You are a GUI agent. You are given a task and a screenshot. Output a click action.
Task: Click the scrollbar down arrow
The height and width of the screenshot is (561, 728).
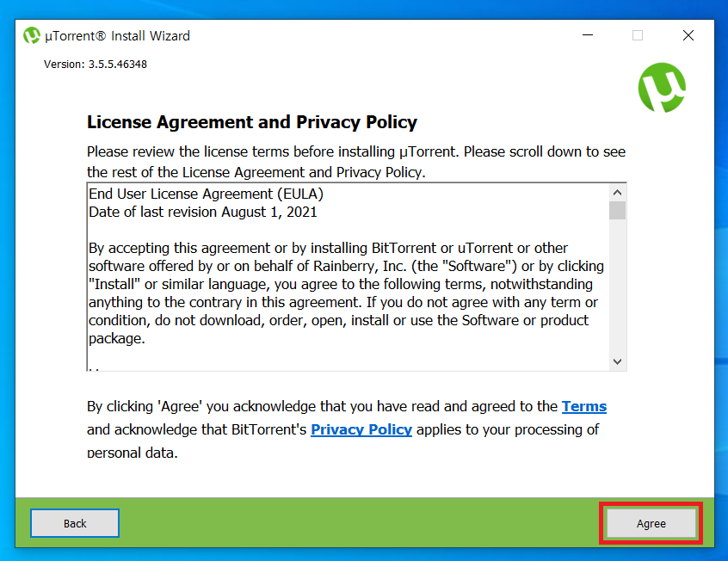(x=617, y=361)
